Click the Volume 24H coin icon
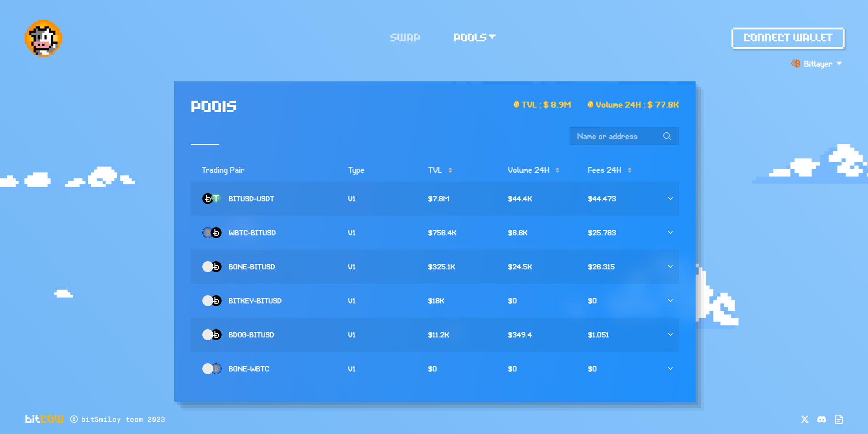This screenshot has height=434, width=868. coord(590,104)
